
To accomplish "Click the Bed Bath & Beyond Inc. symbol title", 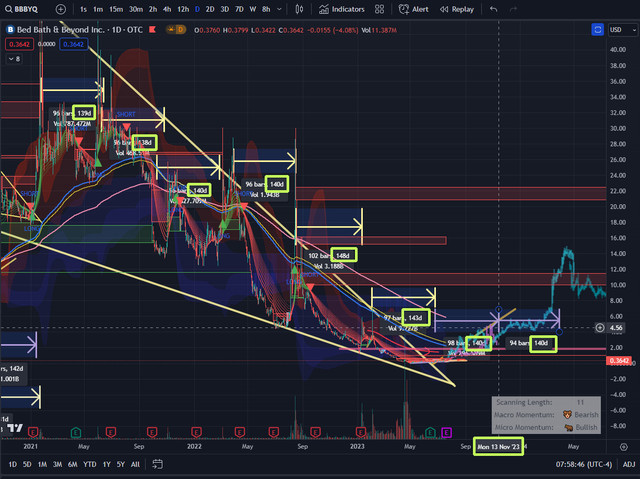I will tap(60, 29).
